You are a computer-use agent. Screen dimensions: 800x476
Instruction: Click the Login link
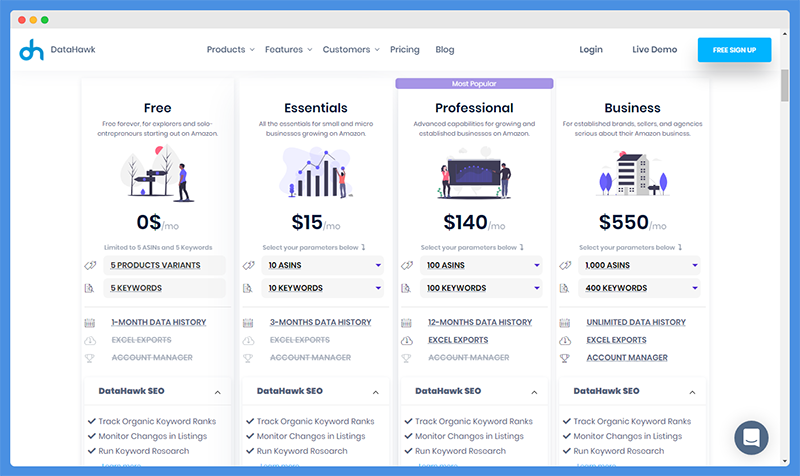[591, 49]
